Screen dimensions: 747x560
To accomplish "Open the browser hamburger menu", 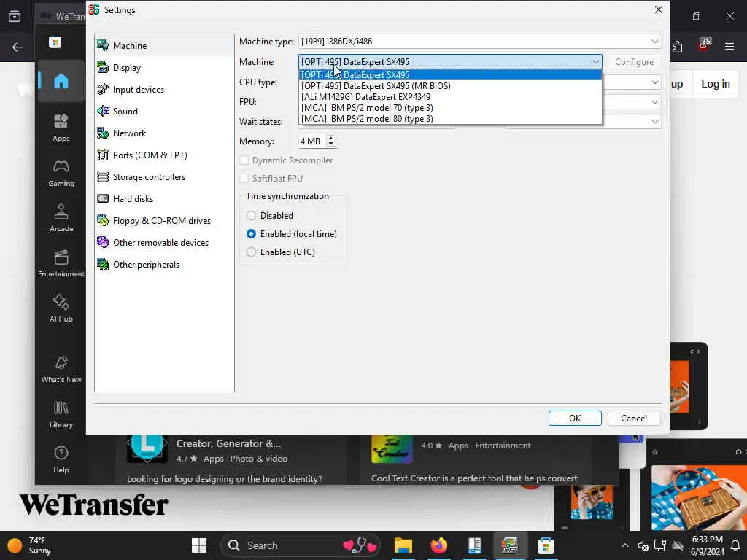I will [729, 47].
